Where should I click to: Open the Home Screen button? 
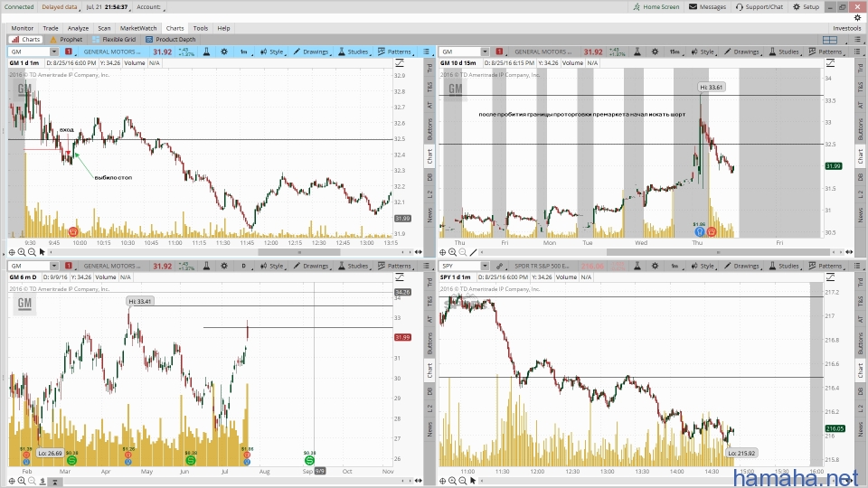point(656,6)
